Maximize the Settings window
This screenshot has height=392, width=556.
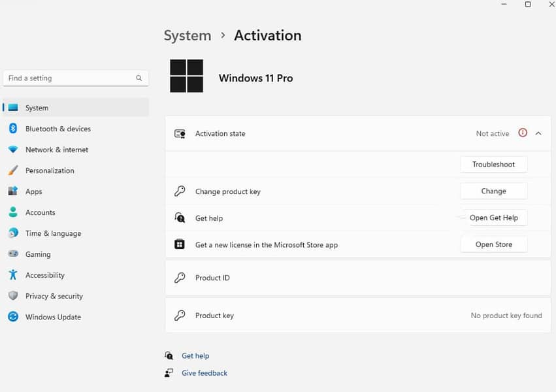[528, 5]
